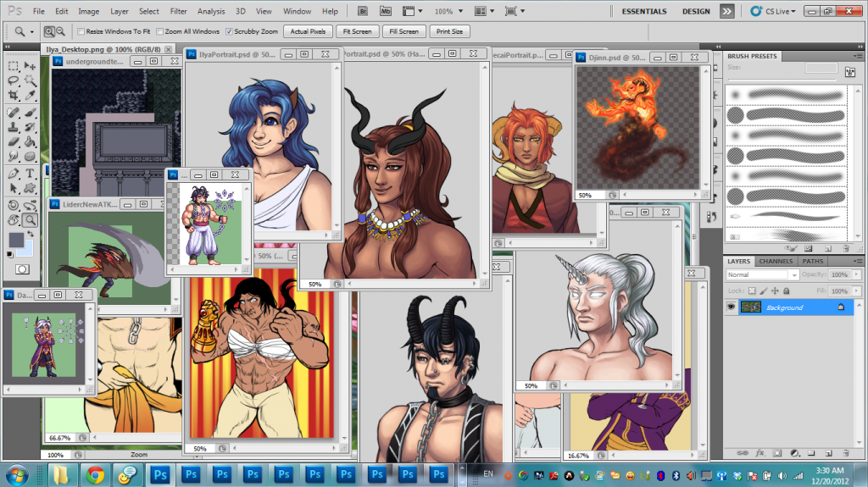The width and height of the screenshot is (868, 487).
Task: Toggle Lock all in Layers panel
Action: [787, 291]
